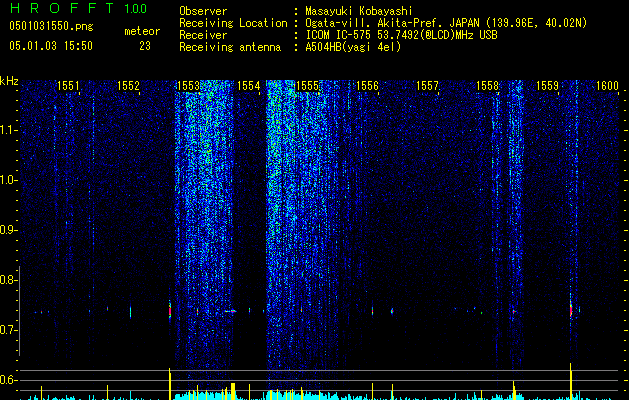Click the 1.0 kHz axis label
This screenshot has height=400, width=629.
pos(8,181)
